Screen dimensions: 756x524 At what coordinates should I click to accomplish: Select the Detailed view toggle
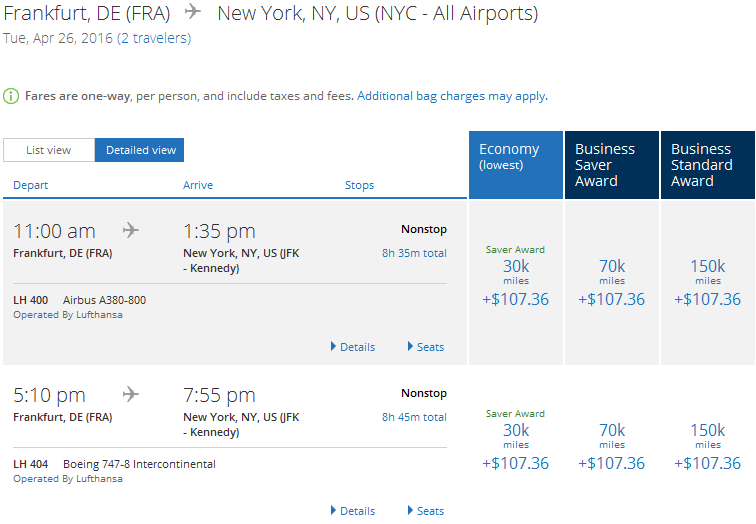[x=140, y=150]
